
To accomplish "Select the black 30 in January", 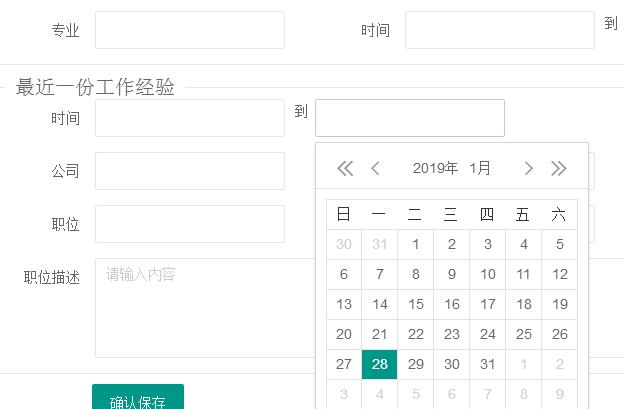I will tap(452, 364).
